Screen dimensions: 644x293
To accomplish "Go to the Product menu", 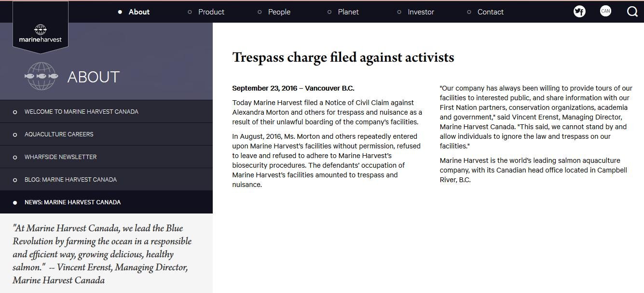I will click(211, 12).
